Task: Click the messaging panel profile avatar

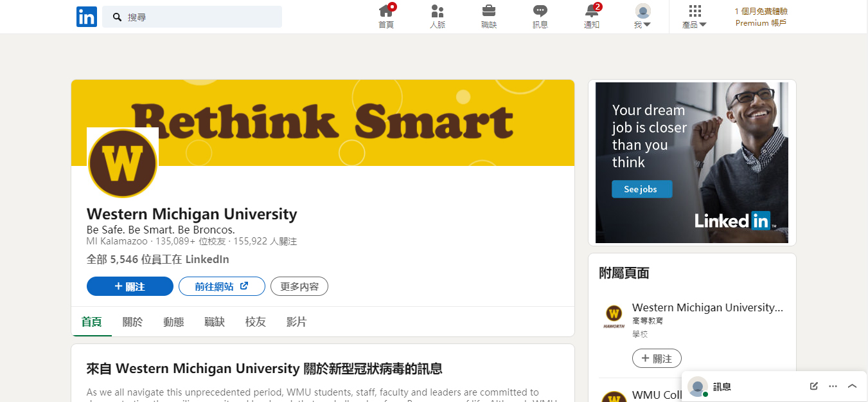Action: click(698, 387)
